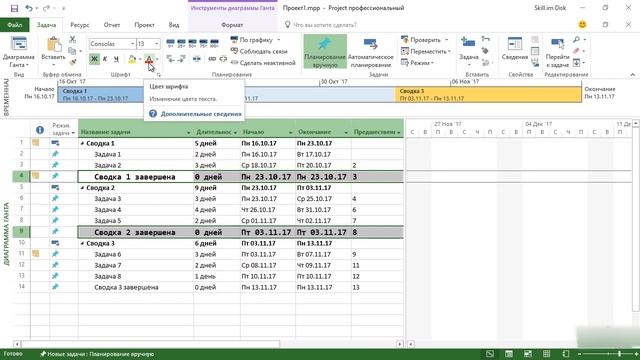Click the 'Сводка 3' yellow bar on timeline

tap(488, 95)
